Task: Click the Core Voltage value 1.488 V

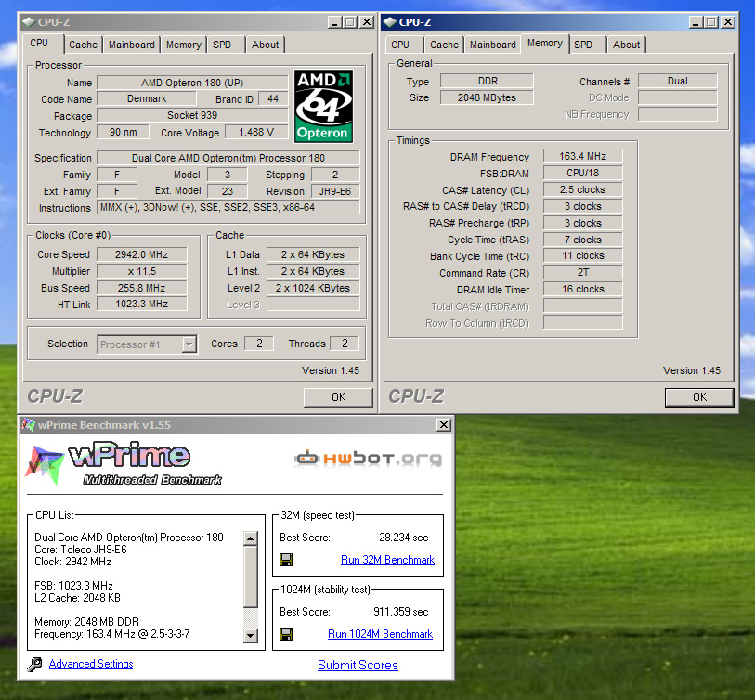Action: point(256,132)
